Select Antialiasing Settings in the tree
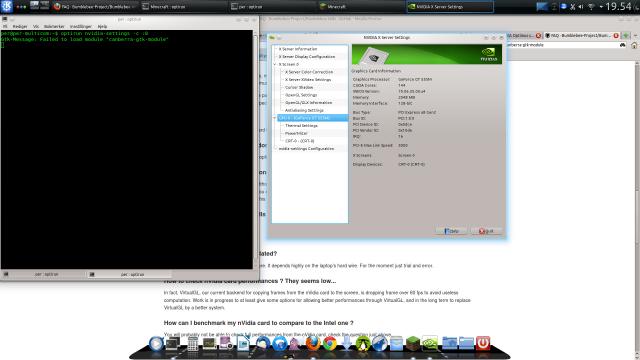640x360 pixels. click(304, 111)
